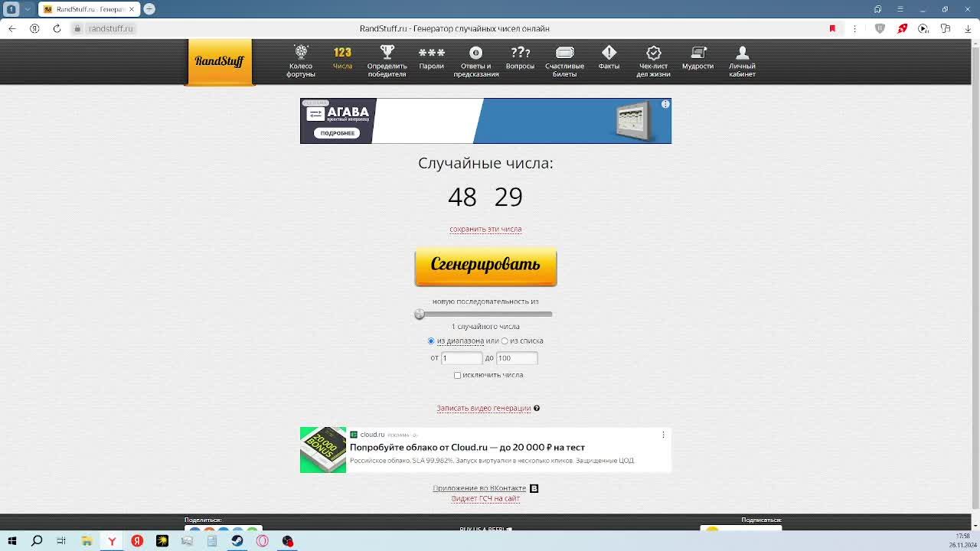This screenshot has height=551, width=980.
Task: Click the random number 29
Action: pos(508,197)
